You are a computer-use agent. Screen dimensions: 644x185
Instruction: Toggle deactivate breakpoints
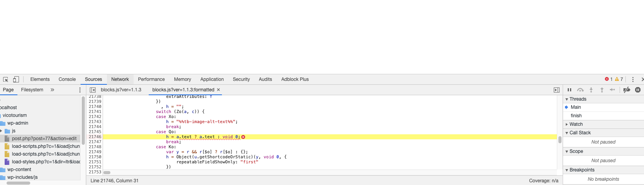tap(627, 90)
